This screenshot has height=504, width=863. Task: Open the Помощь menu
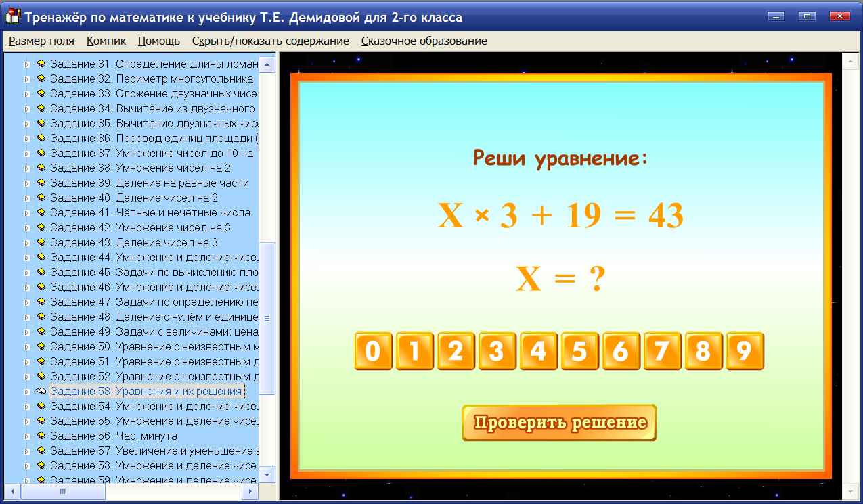159,41
